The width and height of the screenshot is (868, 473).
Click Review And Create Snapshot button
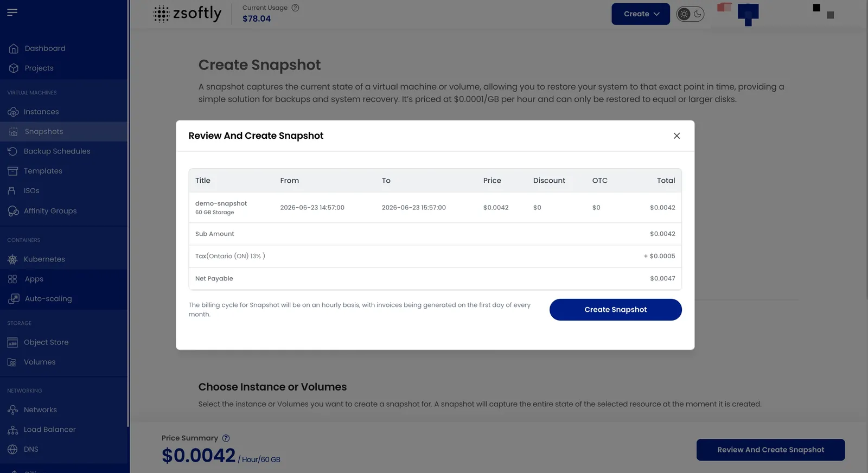770,450
